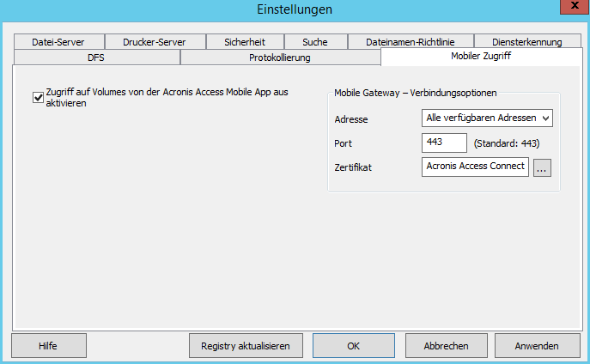The image size is (590, 364).
Task: Switch to the DFS tab
Action: (x=96, y=58)
